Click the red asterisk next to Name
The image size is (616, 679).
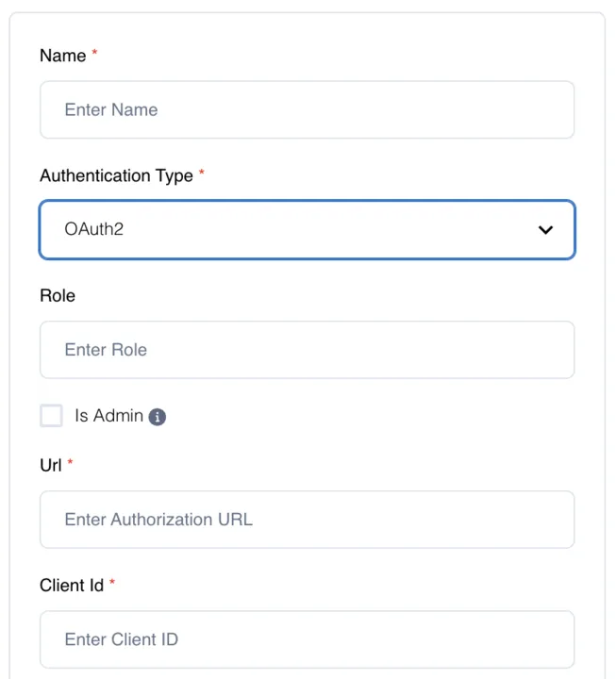[94, 53]
